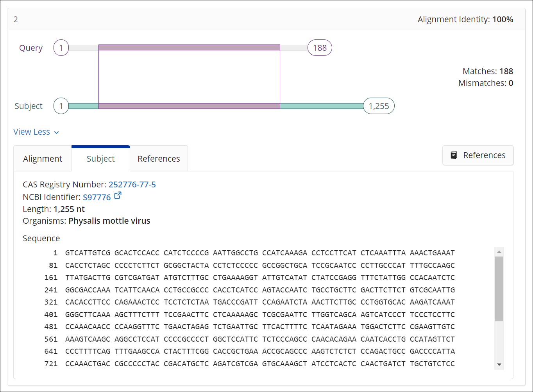Viewport: 533px width, 392px height.
Task: Click the sequence scrollbar thumb
Action: point(499,289)
